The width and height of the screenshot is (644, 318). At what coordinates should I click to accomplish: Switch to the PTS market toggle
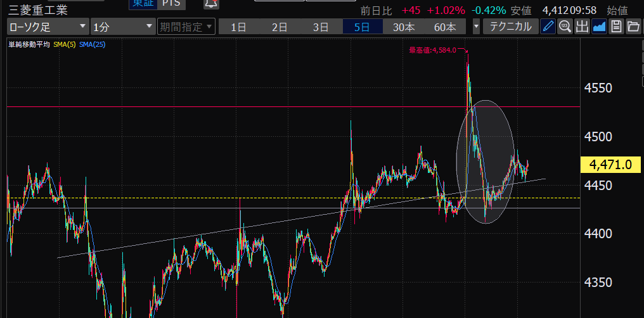point(170,4)
